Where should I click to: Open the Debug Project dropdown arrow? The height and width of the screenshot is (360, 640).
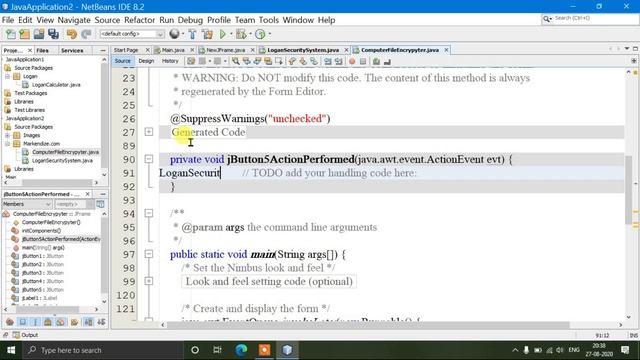click(x=250, y=34)
